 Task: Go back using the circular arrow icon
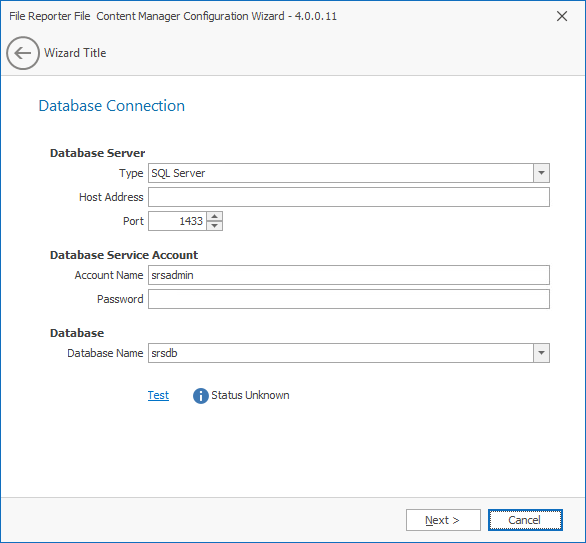click(x=23, y=53)
